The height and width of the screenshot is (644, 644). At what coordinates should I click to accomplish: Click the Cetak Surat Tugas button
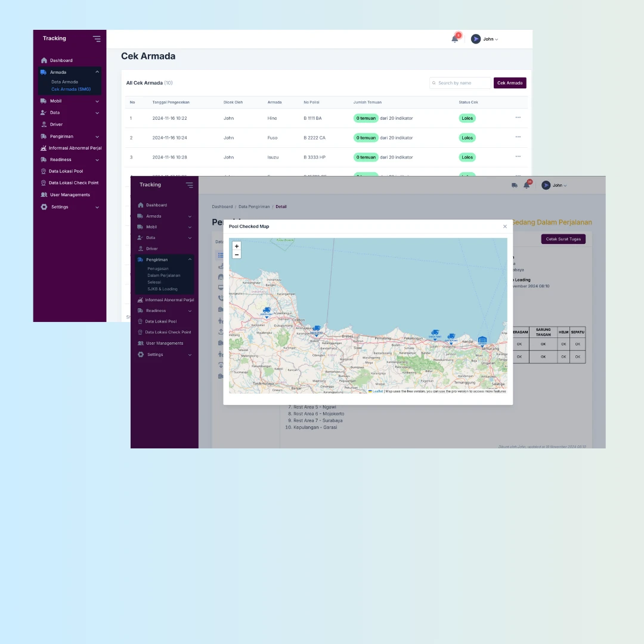(x=563, y=239)
